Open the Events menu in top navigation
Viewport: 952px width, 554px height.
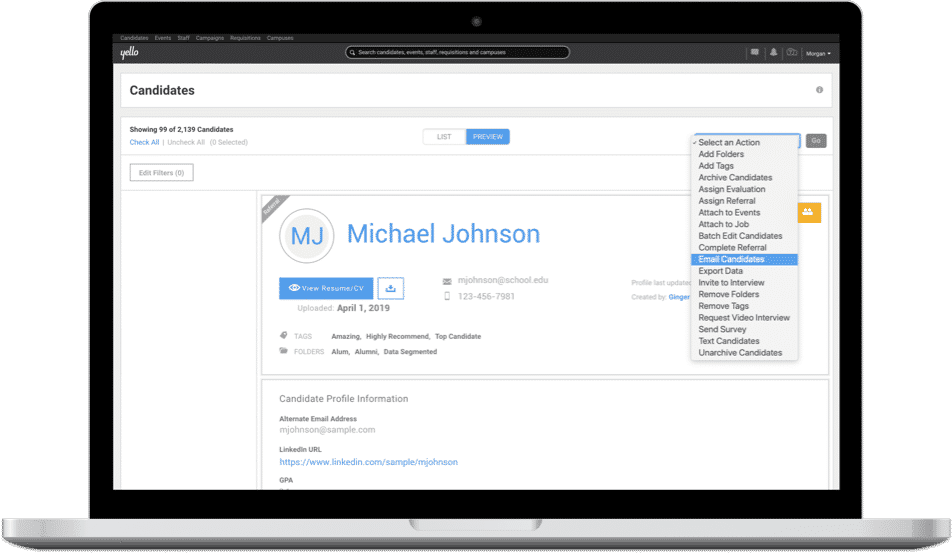(162, 38)
